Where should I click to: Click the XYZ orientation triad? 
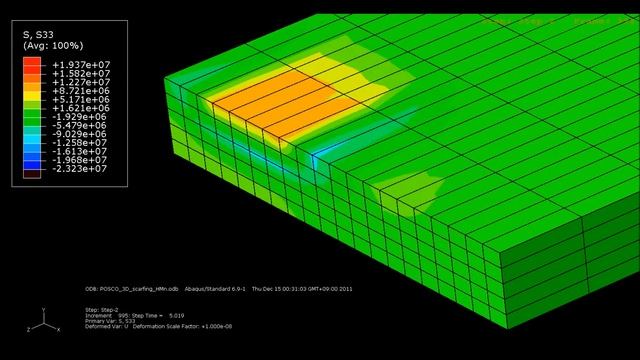[x=44, y=320]
